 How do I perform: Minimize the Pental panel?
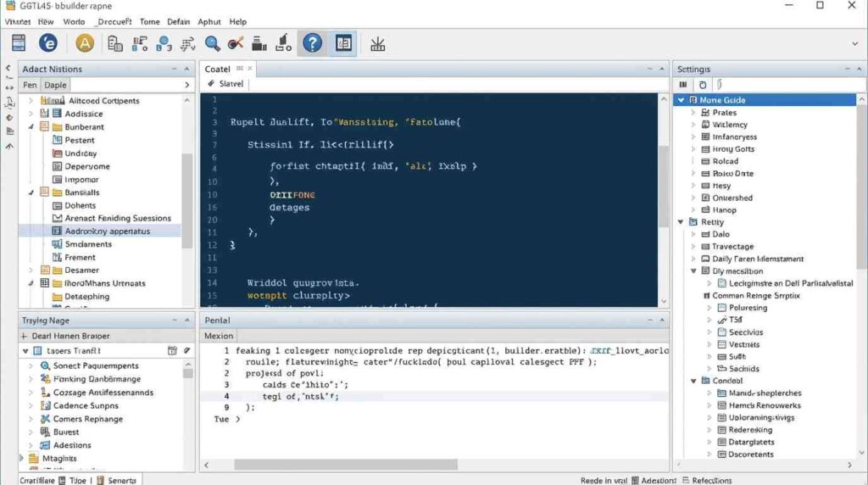649,320
